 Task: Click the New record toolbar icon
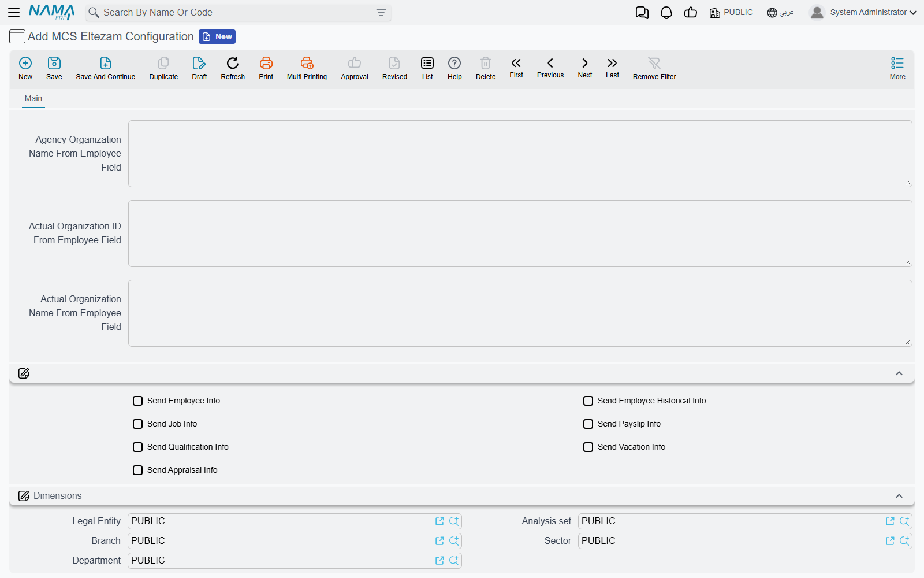(x=25, y=68)
